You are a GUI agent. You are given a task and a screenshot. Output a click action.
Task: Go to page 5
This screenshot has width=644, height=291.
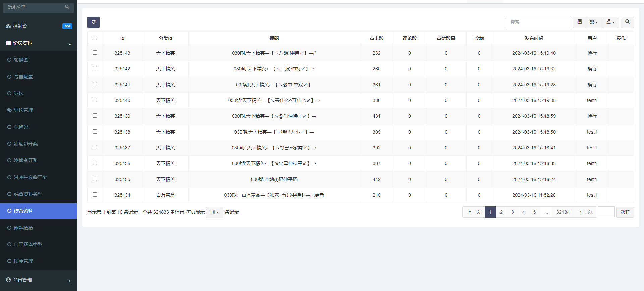pyautogui.click(x=534, y=212)
